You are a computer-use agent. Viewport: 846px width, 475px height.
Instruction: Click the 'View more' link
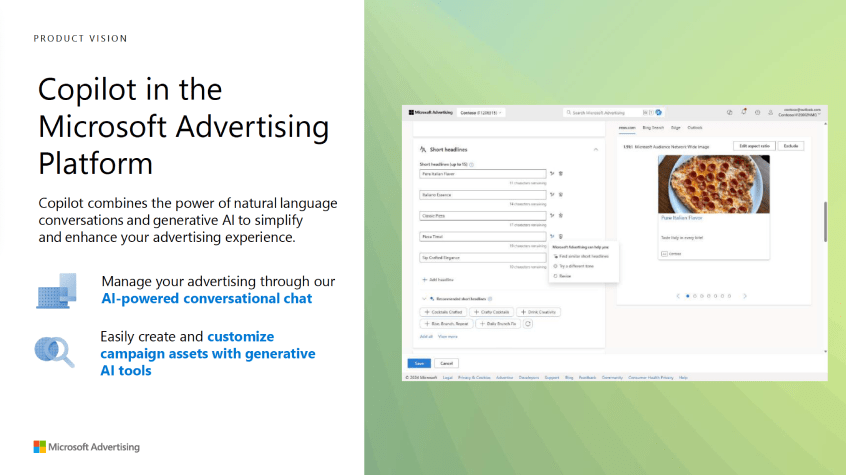(x=448, y=336)
